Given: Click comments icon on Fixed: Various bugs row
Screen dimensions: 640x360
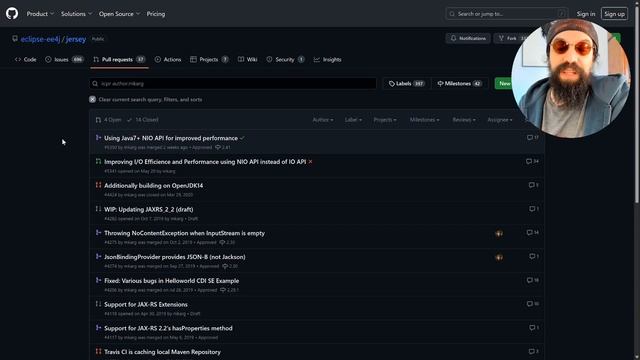Looking at the screenshot, I should [x=533, y=280].
